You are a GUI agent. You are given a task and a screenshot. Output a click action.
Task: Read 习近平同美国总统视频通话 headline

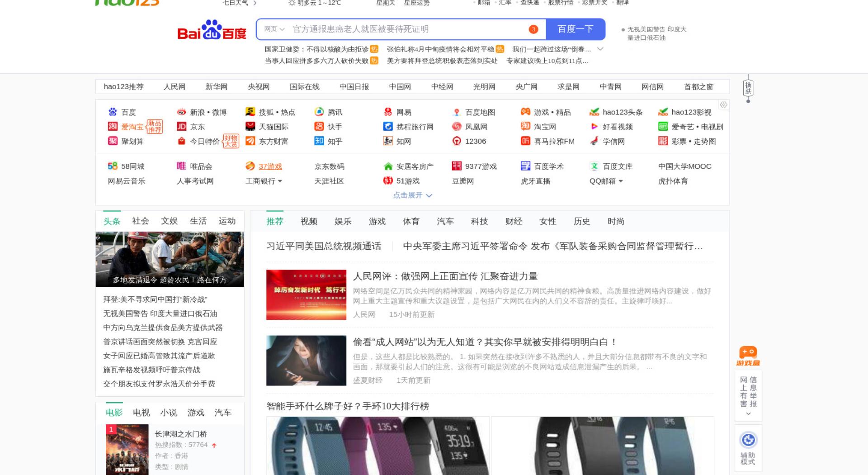[x=324, y=246]
